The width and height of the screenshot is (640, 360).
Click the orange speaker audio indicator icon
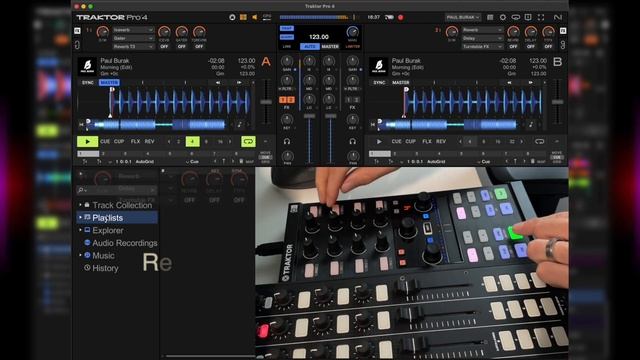click(255, 18)
